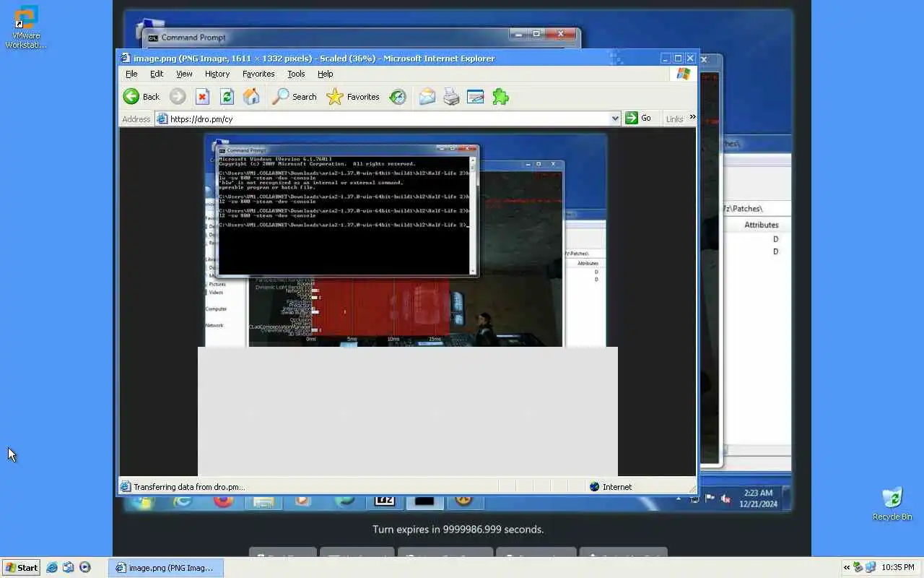Expand hidden tray icons with the chevron
924x578 pixels.
tap(847, 568)
